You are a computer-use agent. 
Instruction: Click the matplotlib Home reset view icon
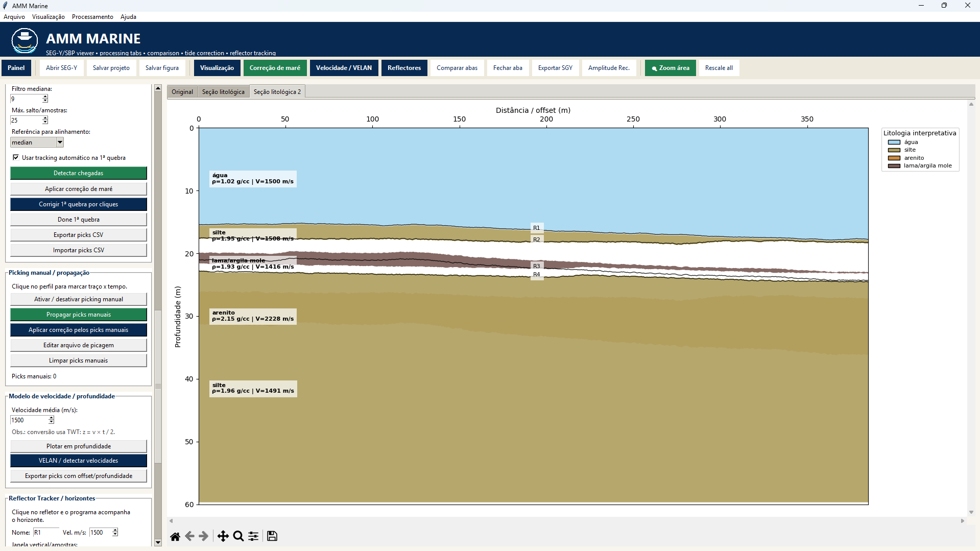175,536
